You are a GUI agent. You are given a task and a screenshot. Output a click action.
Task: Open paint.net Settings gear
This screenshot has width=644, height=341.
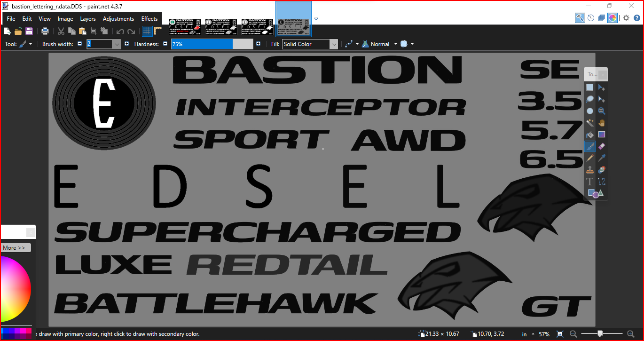[626, 18]
